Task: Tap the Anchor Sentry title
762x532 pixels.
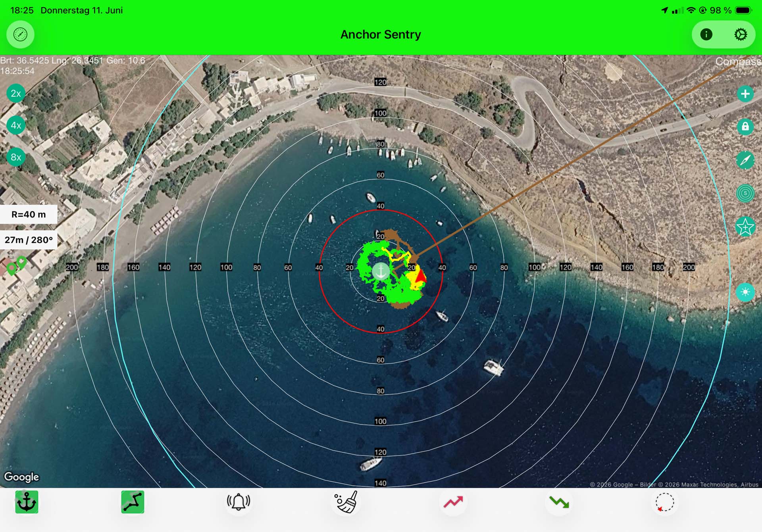Action: pos(381,35)
